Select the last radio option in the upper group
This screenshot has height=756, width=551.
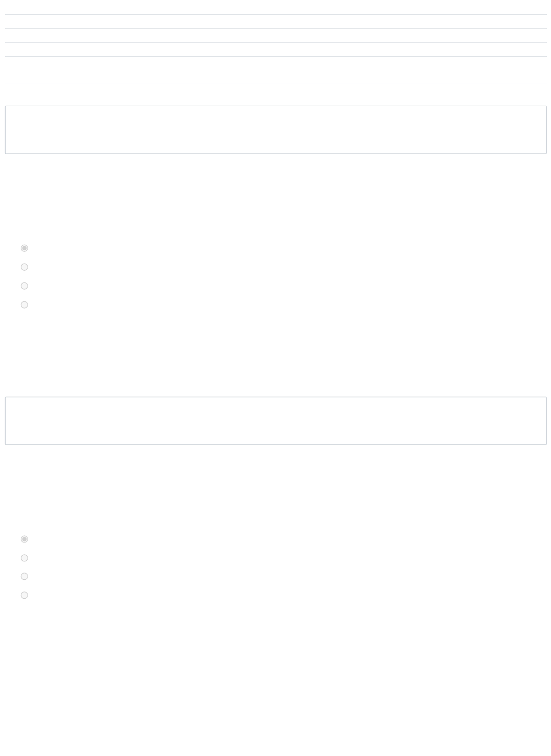pos(24,305)
